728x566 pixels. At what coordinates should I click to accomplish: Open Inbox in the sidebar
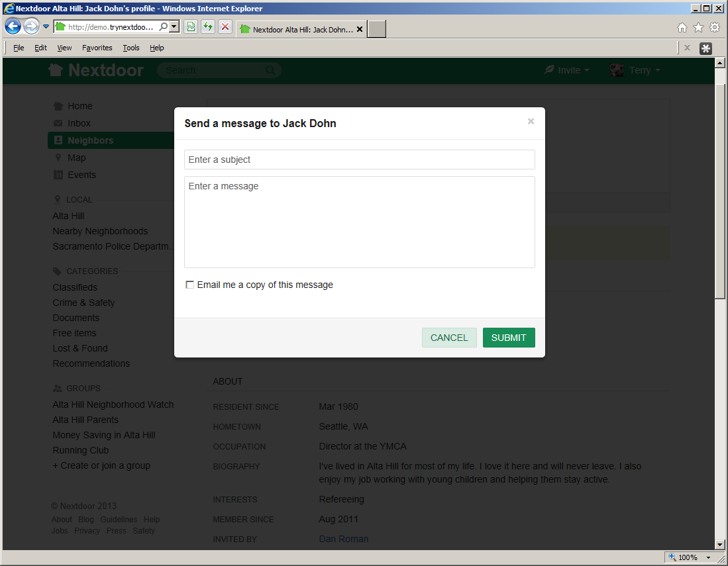[x=79, y=123]
